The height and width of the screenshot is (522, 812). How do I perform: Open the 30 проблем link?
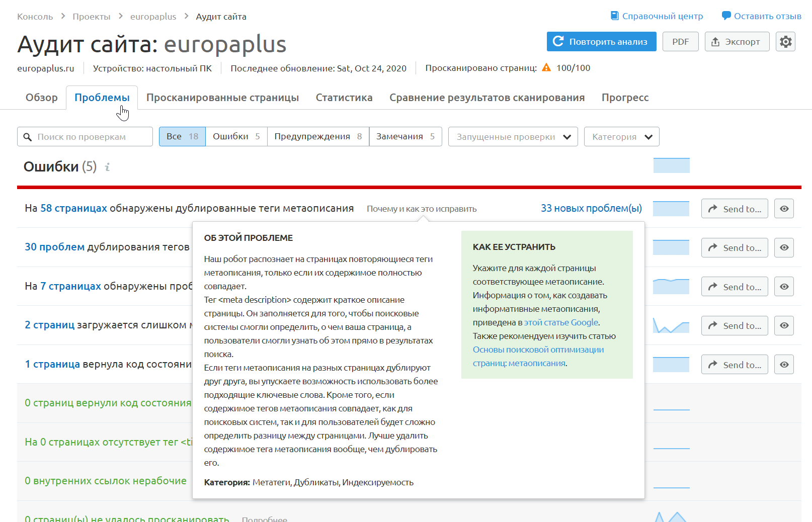point(54,247)
